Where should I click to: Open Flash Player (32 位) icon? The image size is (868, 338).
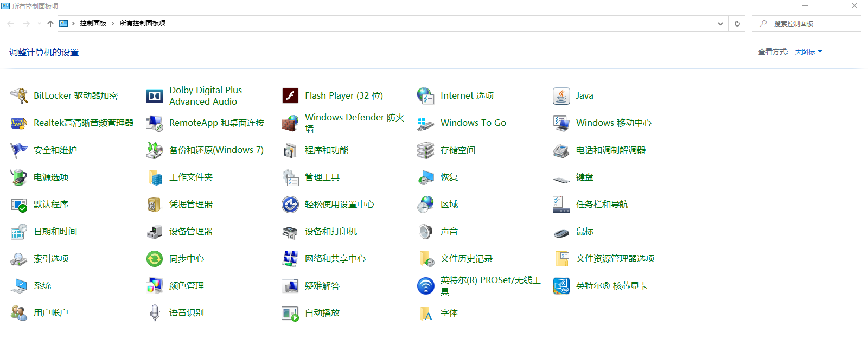tap(290, 96)
